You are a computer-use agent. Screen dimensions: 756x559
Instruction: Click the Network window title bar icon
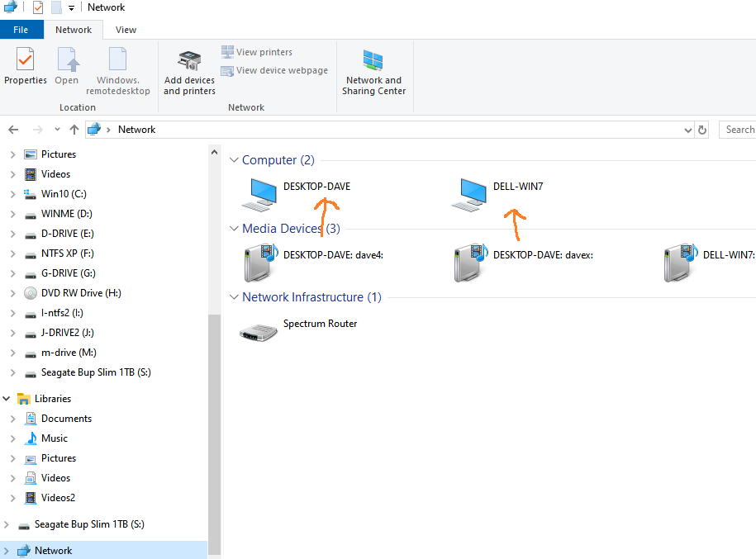click(x=10, y=7)
